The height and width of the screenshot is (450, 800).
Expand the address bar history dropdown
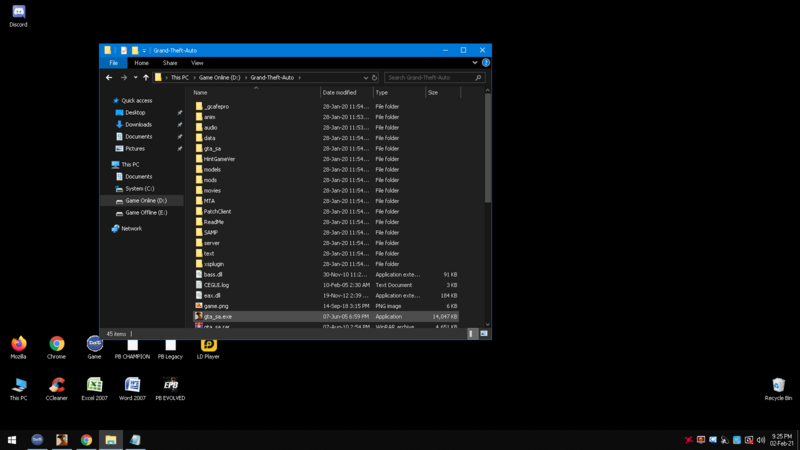[365, 78]
